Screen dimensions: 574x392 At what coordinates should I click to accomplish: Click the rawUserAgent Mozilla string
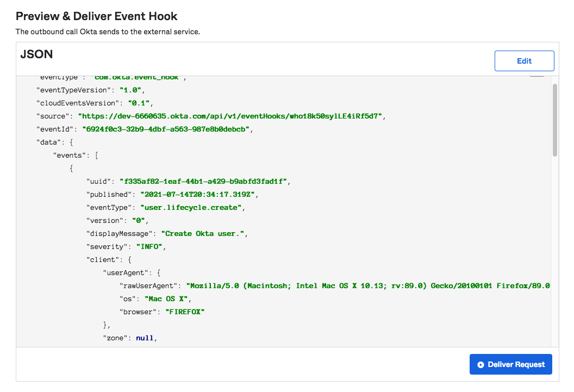pos(368,285)
